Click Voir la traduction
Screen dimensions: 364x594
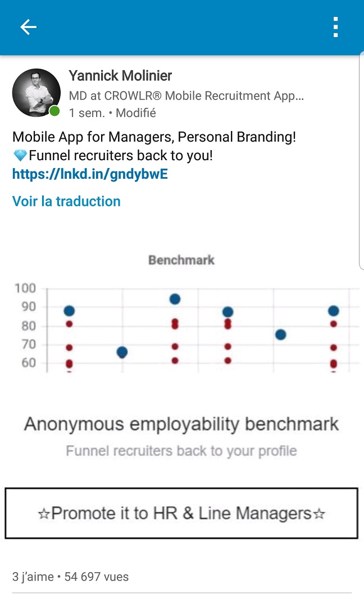click(x=66, y=201)
